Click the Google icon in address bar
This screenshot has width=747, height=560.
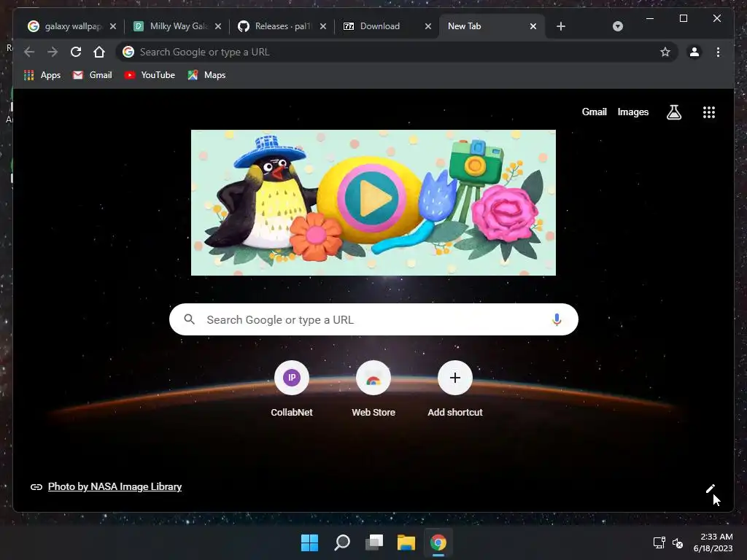point(128,52)
